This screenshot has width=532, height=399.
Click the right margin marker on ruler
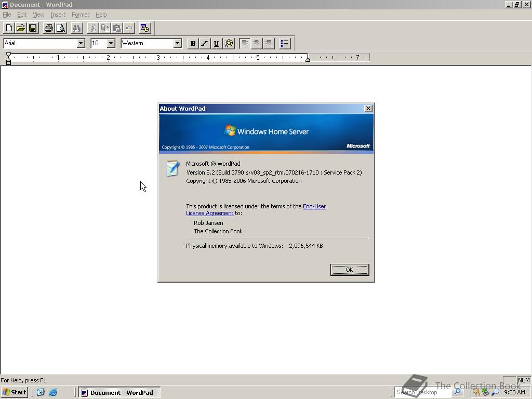pos(308,59)
